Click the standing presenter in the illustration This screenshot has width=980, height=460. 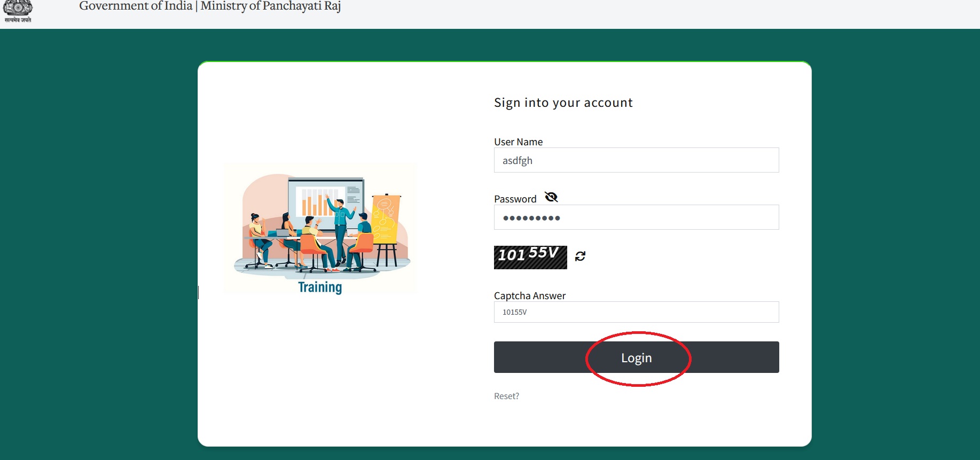coord(340,230)
